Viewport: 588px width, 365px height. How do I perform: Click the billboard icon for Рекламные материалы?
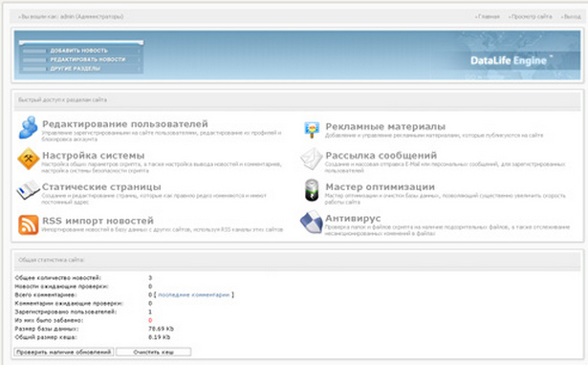312,130
